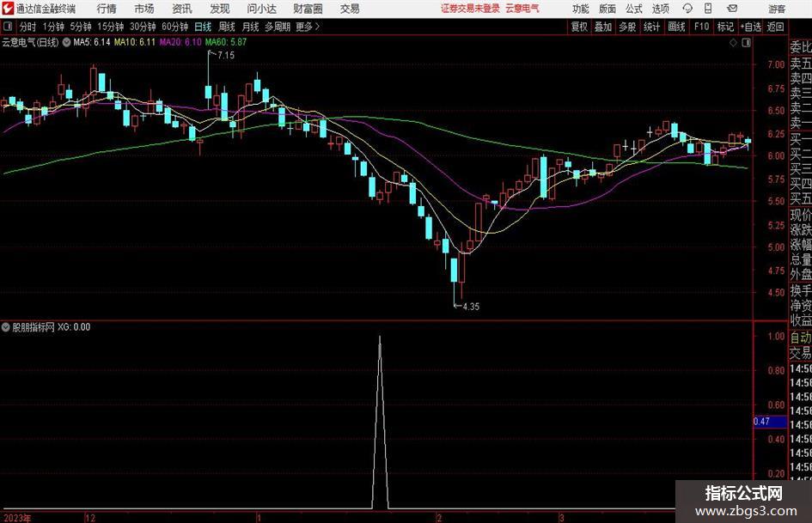Open the 市场 menu
The width and height of the screenshot is (812, 523).
pos(144,9)
